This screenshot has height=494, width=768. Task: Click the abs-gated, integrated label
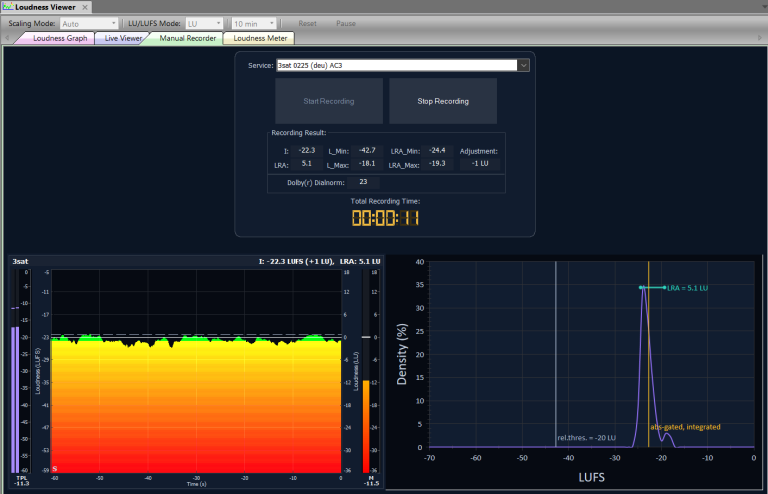point(685,427)
